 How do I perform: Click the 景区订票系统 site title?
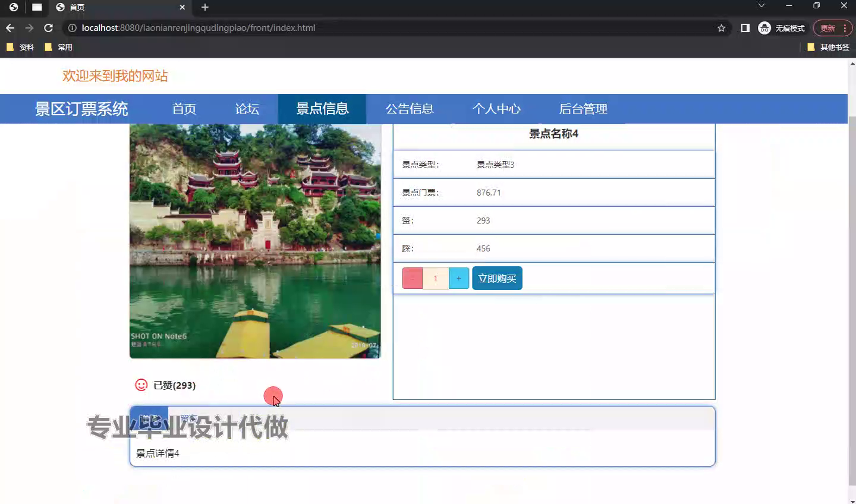click(x=81, y=109)
